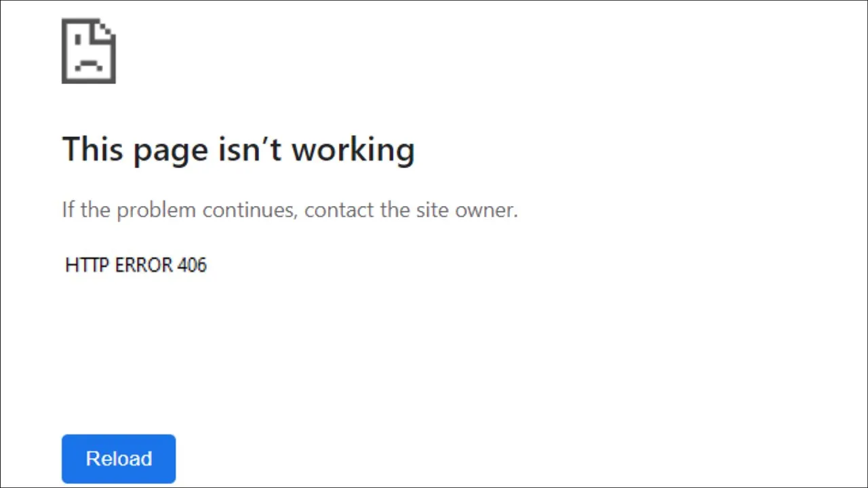Reload the page with the blue button

(x=119, y=459)
